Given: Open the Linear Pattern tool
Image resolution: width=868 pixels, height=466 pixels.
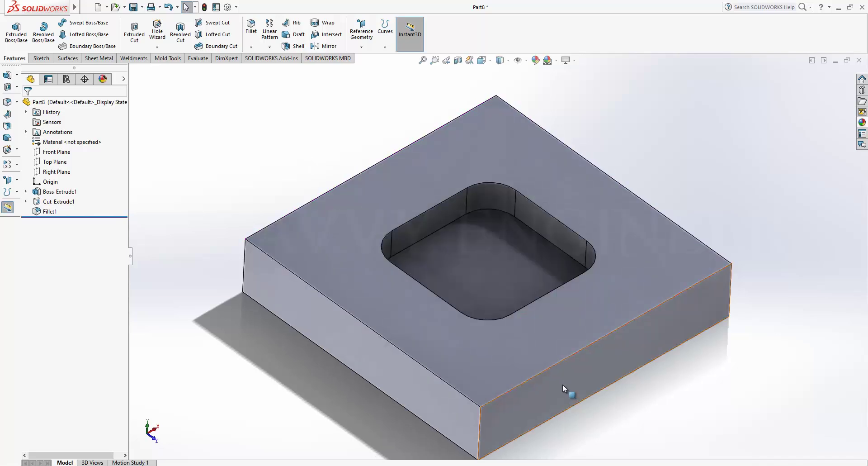Looking at the screenshot, I should (269, 29).
